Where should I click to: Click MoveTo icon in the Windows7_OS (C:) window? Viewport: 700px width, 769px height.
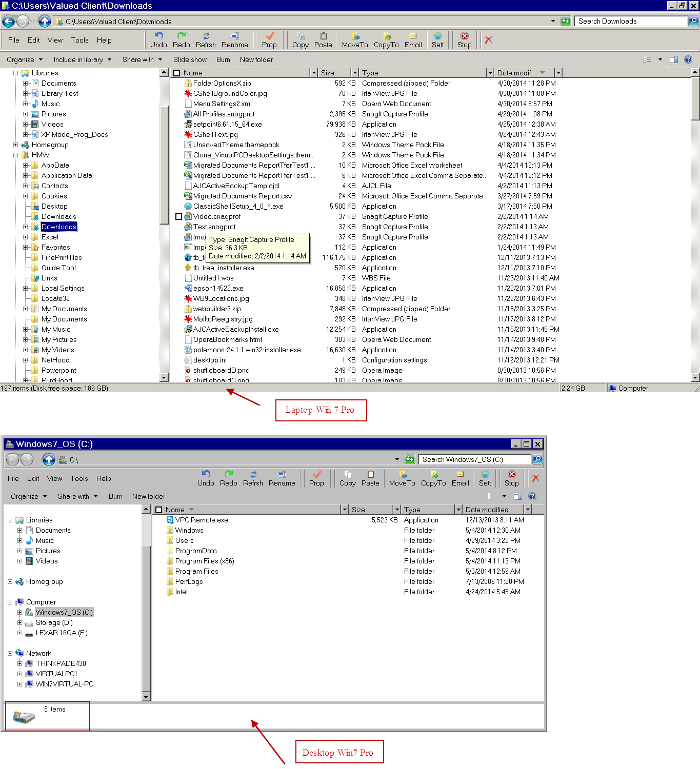coord(402,475)
